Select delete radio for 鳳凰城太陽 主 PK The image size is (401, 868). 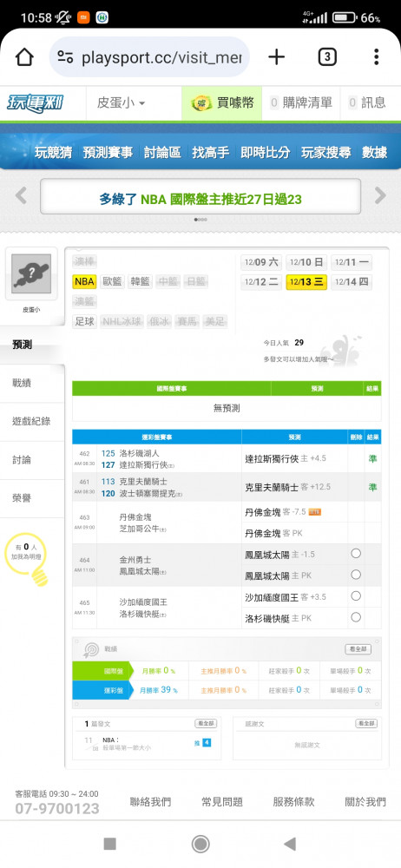356,575
